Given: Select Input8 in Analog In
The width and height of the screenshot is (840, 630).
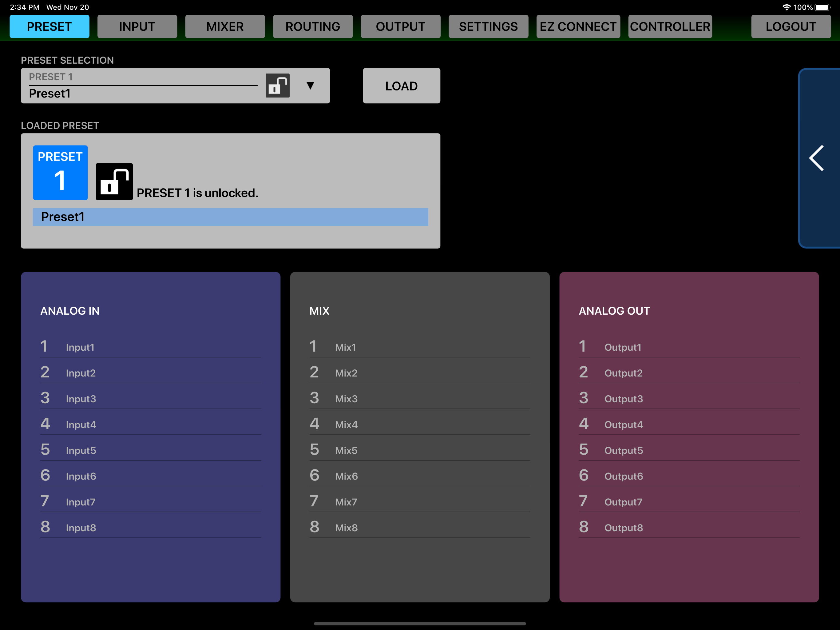Looking at the screenshot, I should [x=151, y=527].
